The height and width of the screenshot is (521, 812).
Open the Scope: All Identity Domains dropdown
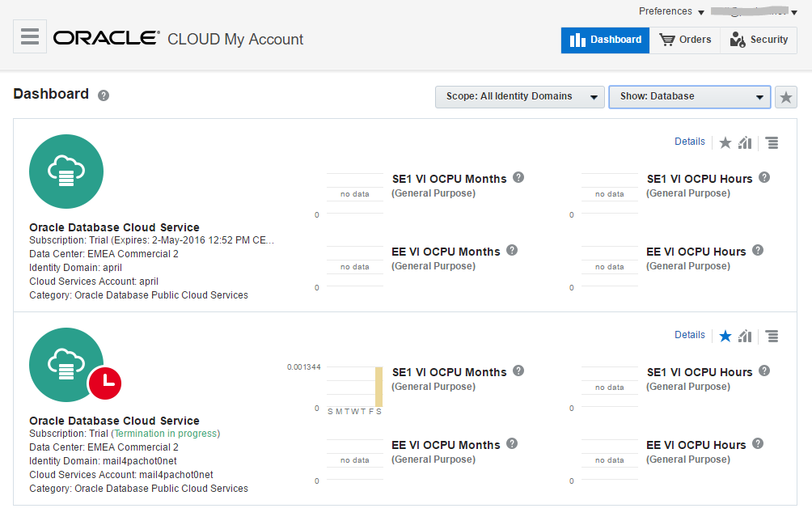(520, 97)
